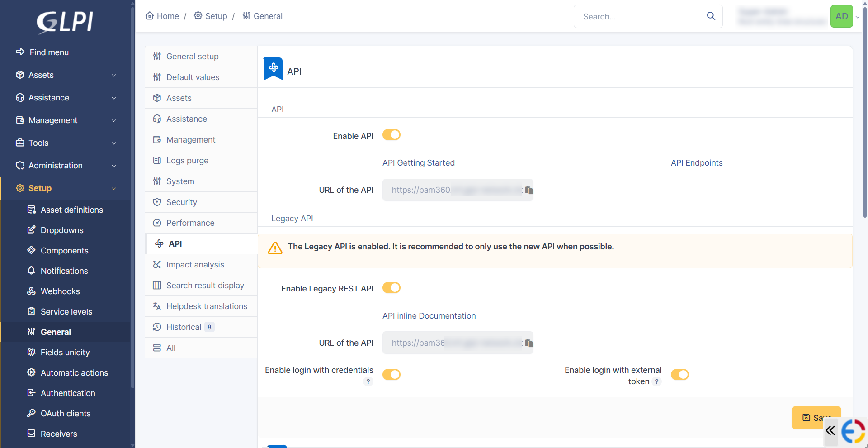868x448 pixels.
Task: Expand the Assets sidebar menu
Action: click(66, 75)
